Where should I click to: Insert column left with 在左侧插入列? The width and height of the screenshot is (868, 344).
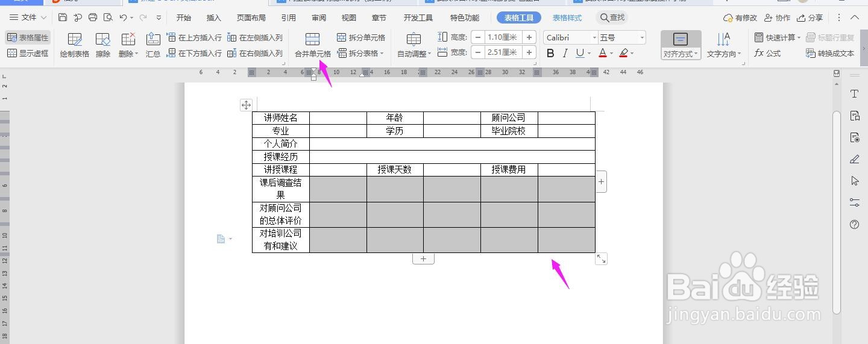point(255,37)
